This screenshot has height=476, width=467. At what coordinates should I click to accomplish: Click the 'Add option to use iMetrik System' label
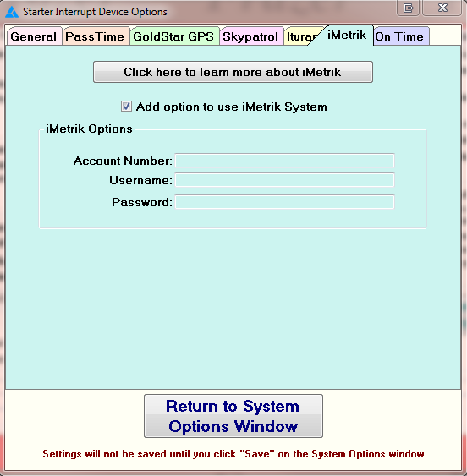coord(232,107)
